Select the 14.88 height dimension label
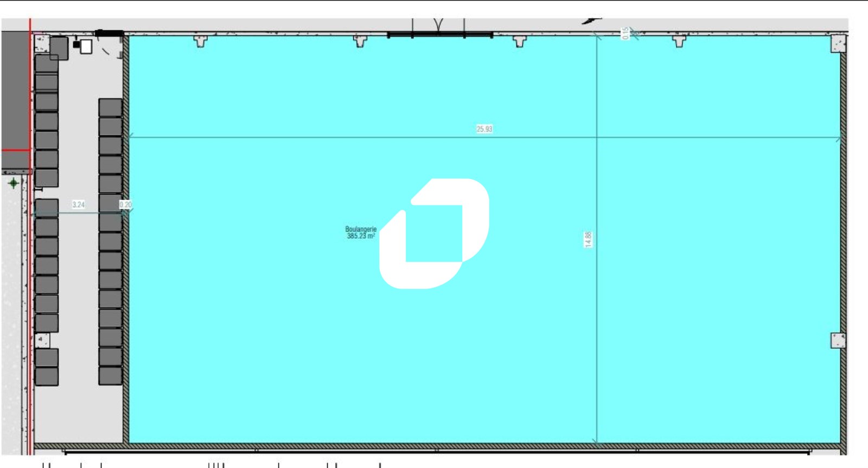 pos(588,240)
